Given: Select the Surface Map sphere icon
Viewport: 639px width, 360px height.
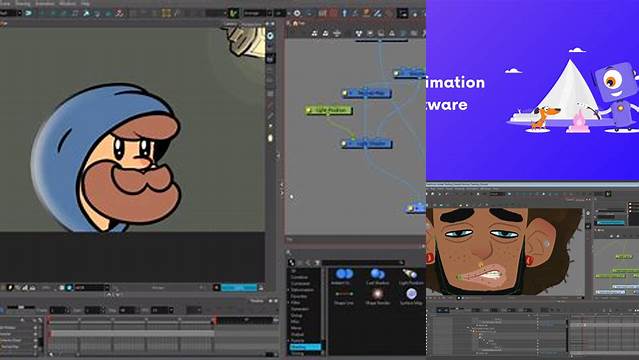Looking at the screenshot, I should (x=411, y=294).
